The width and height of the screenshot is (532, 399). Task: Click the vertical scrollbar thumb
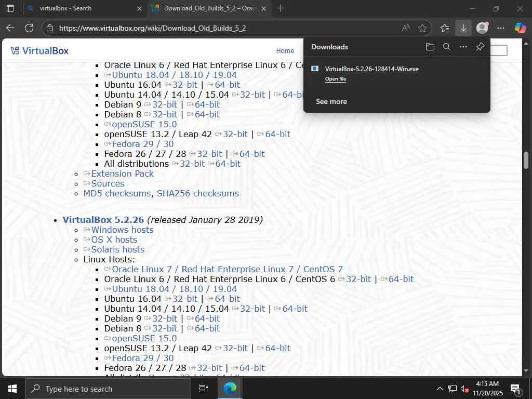click(526, 160)
